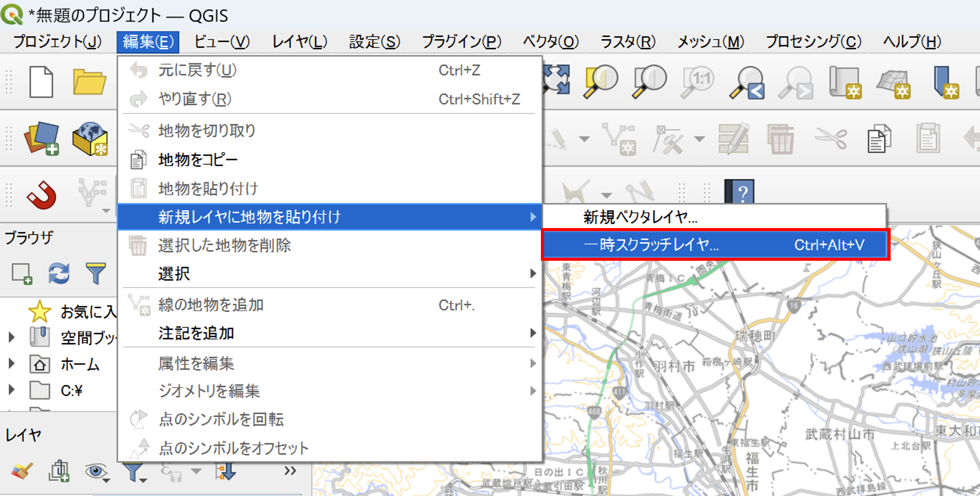
Task: Expand the C:¥ drive tree item
Action: point(11,389)
